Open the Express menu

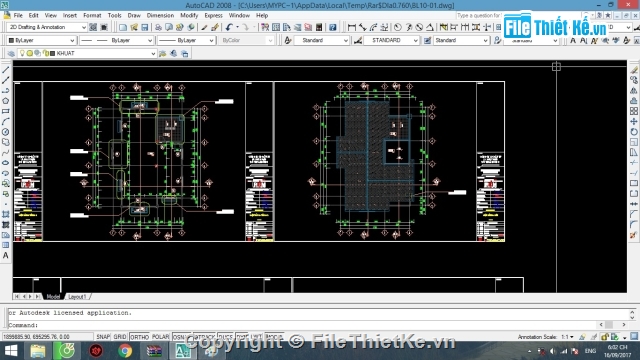[213, 16]
